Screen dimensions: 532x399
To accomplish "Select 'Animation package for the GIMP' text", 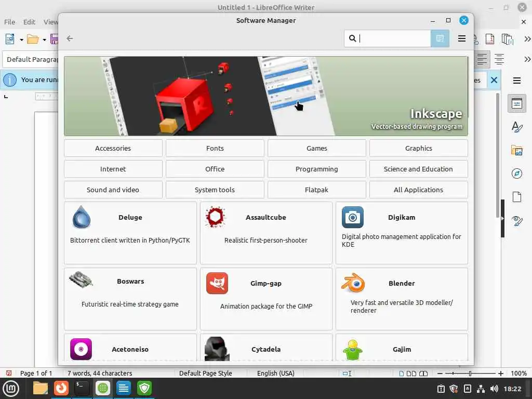I will coord(266,306).
